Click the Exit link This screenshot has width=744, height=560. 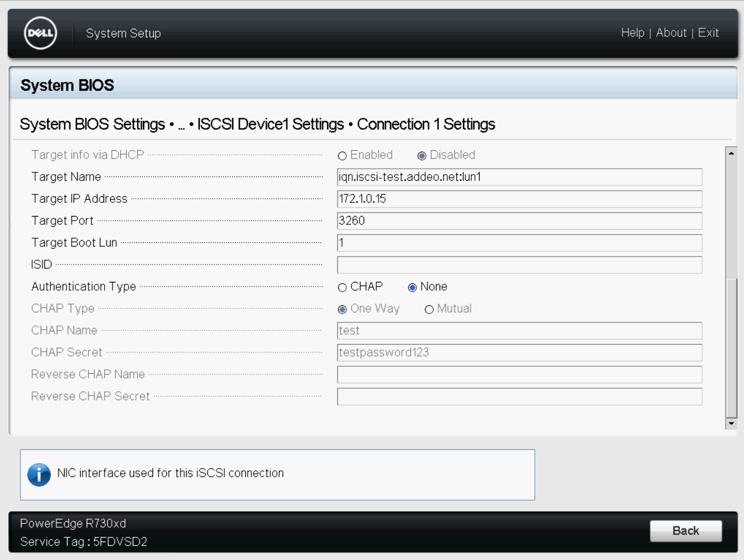coord(708,33)
